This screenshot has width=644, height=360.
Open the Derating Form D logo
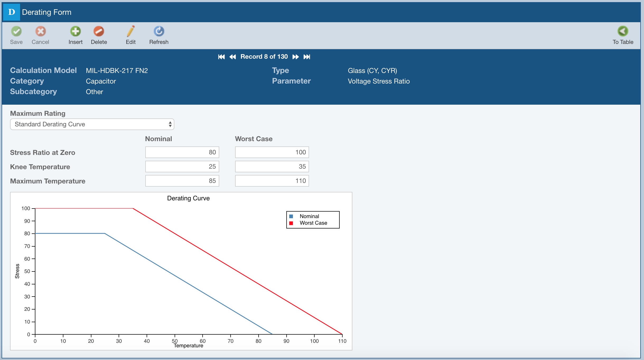pos(12,12)
